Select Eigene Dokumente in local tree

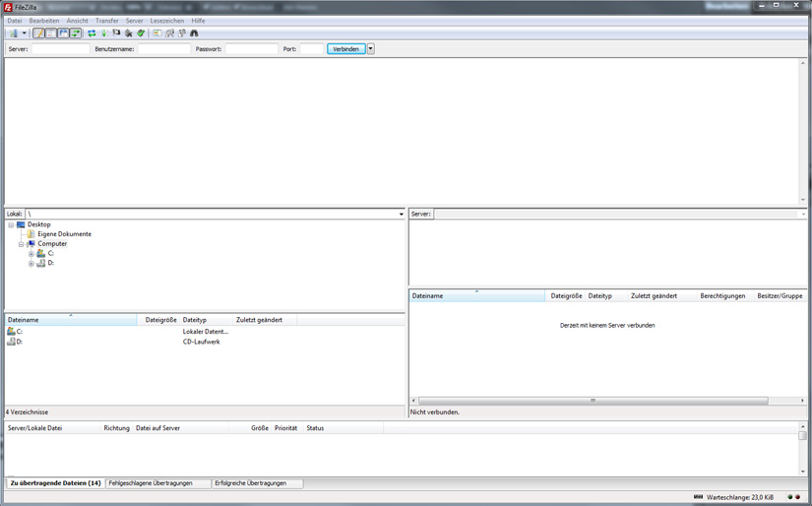pyautogui.click(x=64, y=234)
